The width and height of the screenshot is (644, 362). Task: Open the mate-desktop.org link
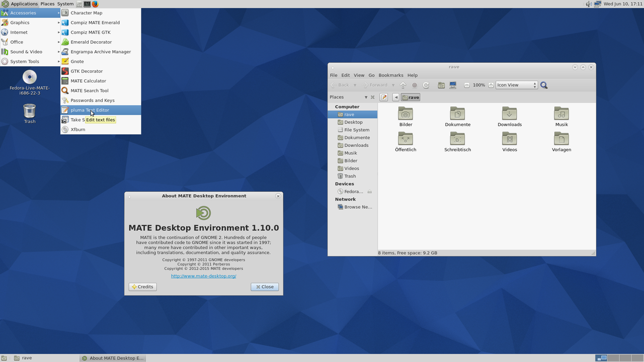(203, 276)
